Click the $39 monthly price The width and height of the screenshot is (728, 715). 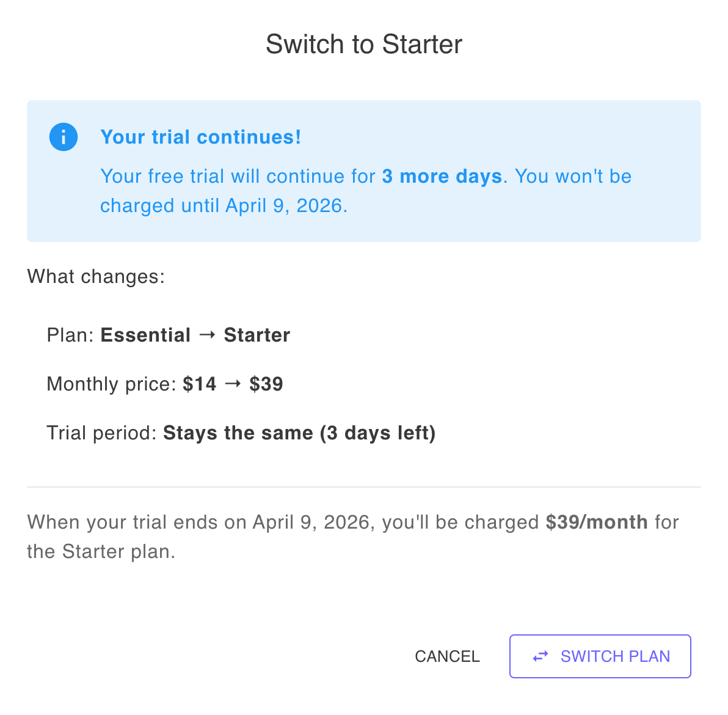coord(266,384)
